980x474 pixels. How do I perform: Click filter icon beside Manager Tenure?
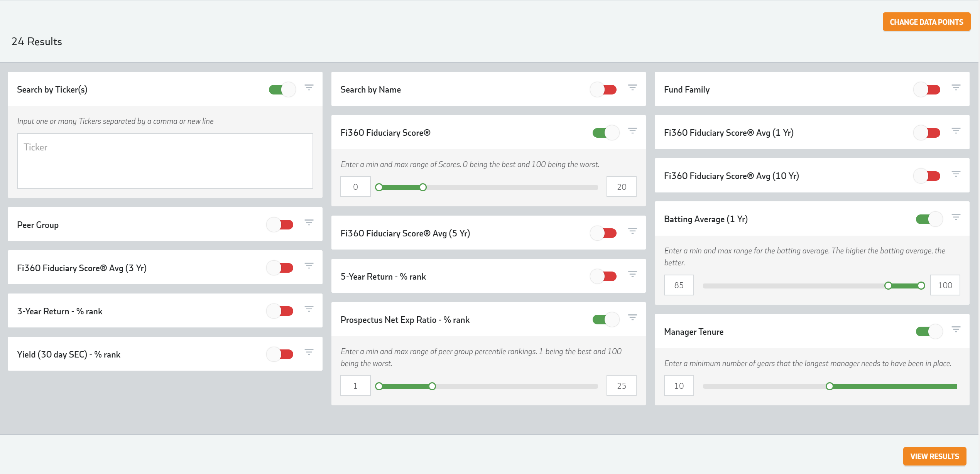coord(956,329)
